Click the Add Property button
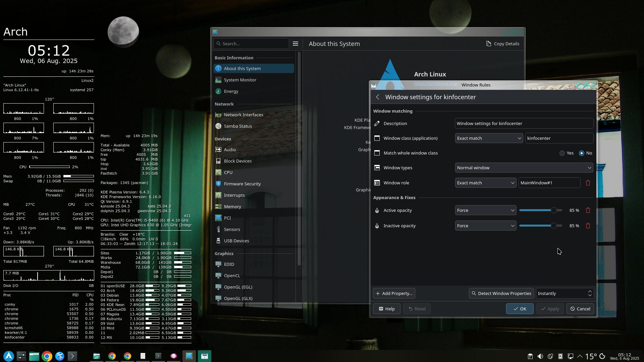This screenshot has width=644, height=362. pyautogui.click(x=394, y=294)
